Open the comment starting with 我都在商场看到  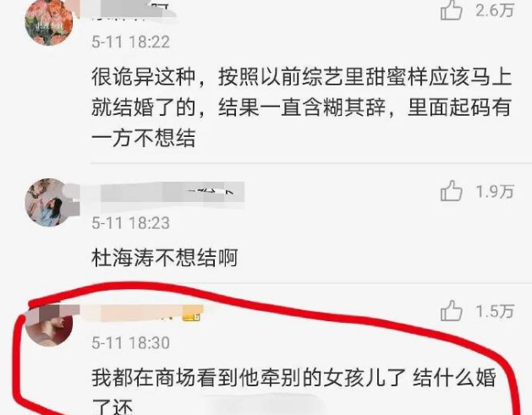(294, 391)
